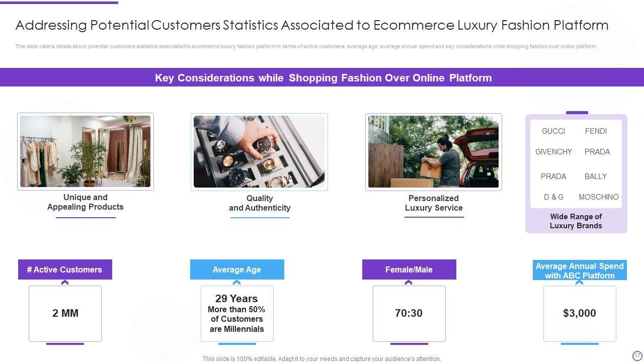Click the '29 Years' heading text
The height and width of the screenshot is (362, 644).
[x=236, y=299]
